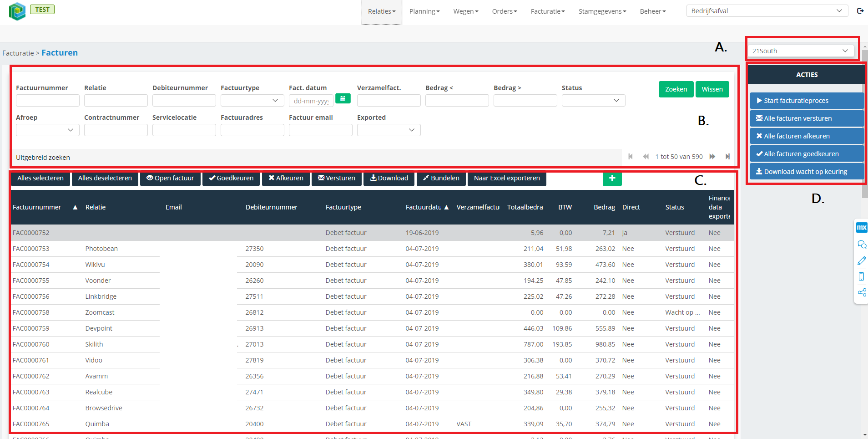Click the application logo icon
The height and width of the screenshot is (439, 868).
point(17,11)
